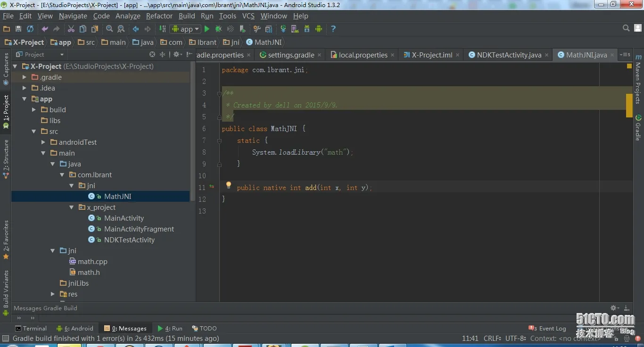Click the Project panel vertical scrollbar
Viewport: 644px width, 347px height.
coord(192,132)
